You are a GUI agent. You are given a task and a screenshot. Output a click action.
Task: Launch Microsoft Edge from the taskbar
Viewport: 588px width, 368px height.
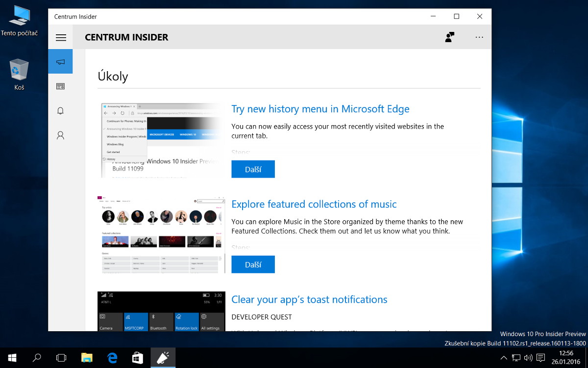point(112,358)
